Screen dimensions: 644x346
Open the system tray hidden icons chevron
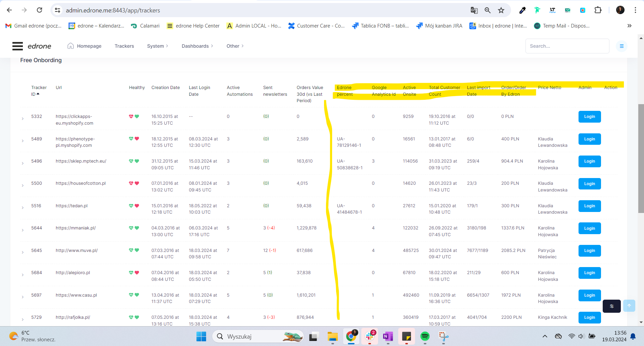[545, 336]
